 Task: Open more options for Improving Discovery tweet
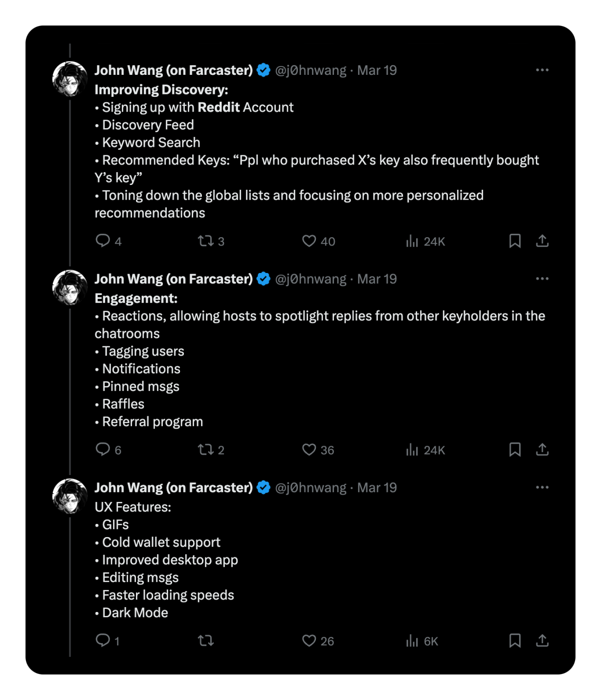point(542,70)
